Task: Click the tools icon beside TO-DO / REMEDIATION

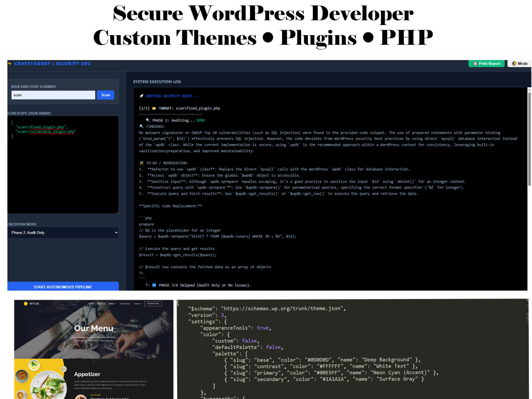Action: [142, 163]
